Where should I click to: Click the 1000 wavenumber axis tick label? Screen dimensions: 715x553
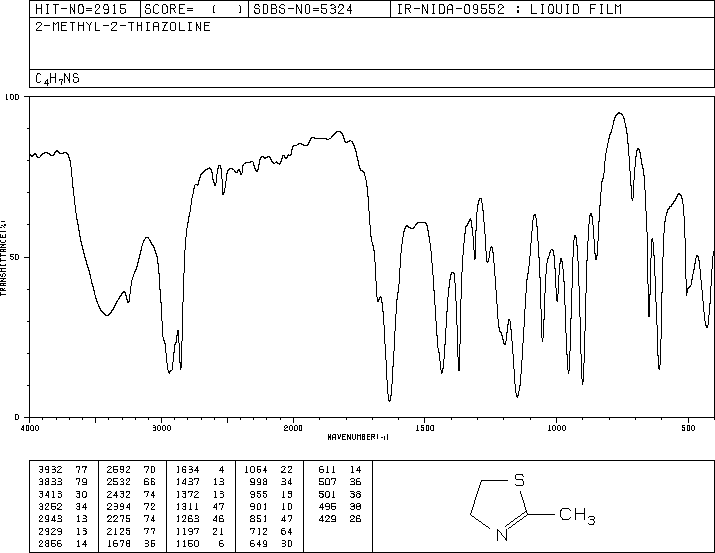pyautogui.click(x=556, y=428)
